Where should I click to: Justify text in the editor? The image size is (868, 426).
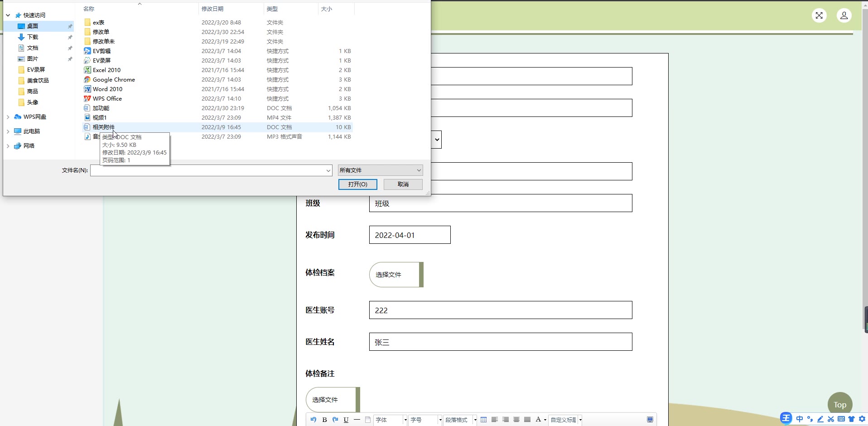[x=527, y=420]
